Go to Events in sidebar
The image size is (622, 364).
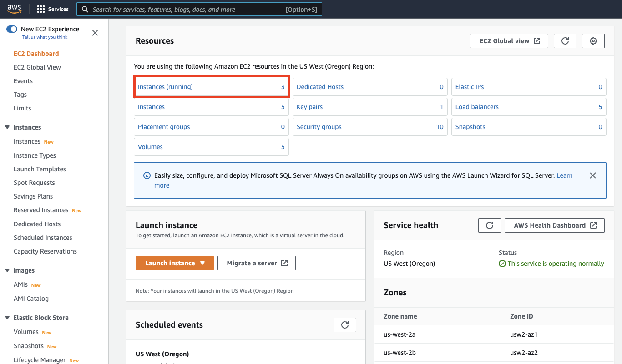[x=23, y=81]
